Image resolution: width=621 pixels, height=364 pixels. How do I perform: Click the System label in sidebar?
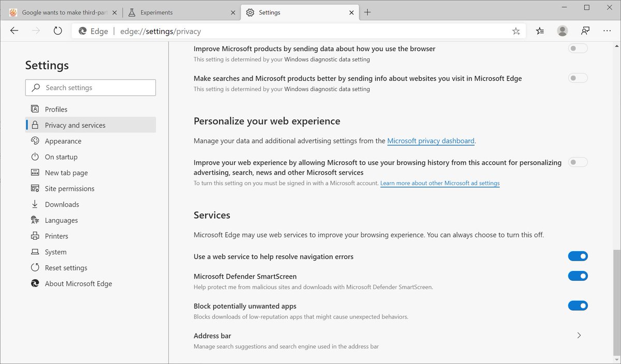[55, 252]
